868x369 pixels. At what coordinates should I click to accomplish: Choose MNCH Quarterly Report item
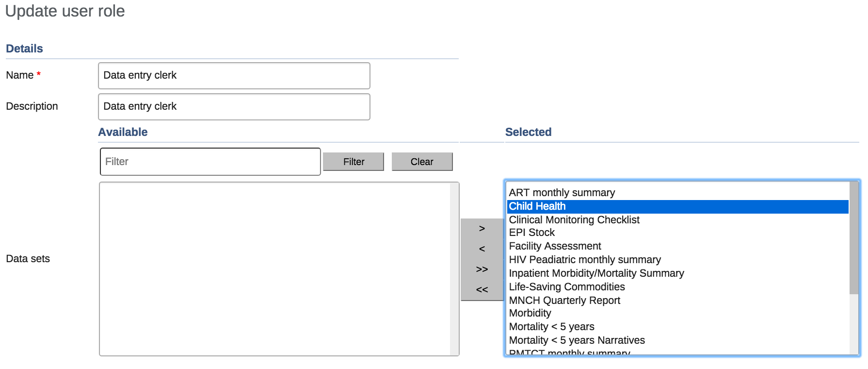(564, 301)
